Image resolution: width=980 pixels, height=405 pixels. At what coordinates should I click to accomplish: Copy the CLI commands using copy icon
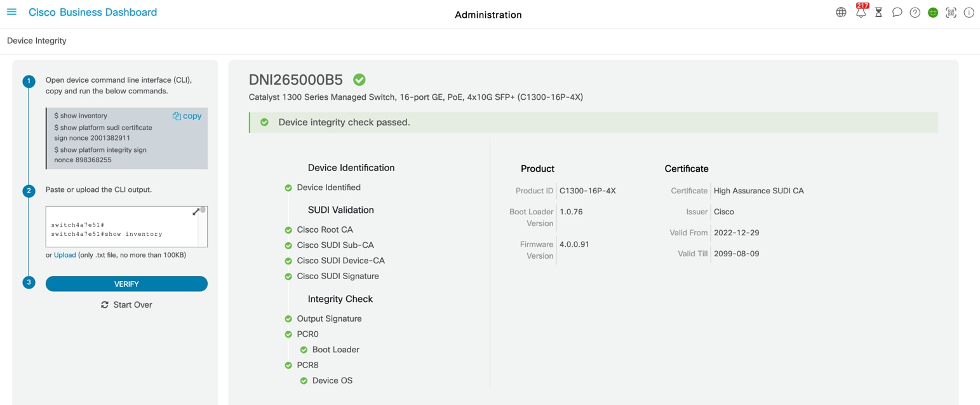pyautogui.click(x=188, y=115)
